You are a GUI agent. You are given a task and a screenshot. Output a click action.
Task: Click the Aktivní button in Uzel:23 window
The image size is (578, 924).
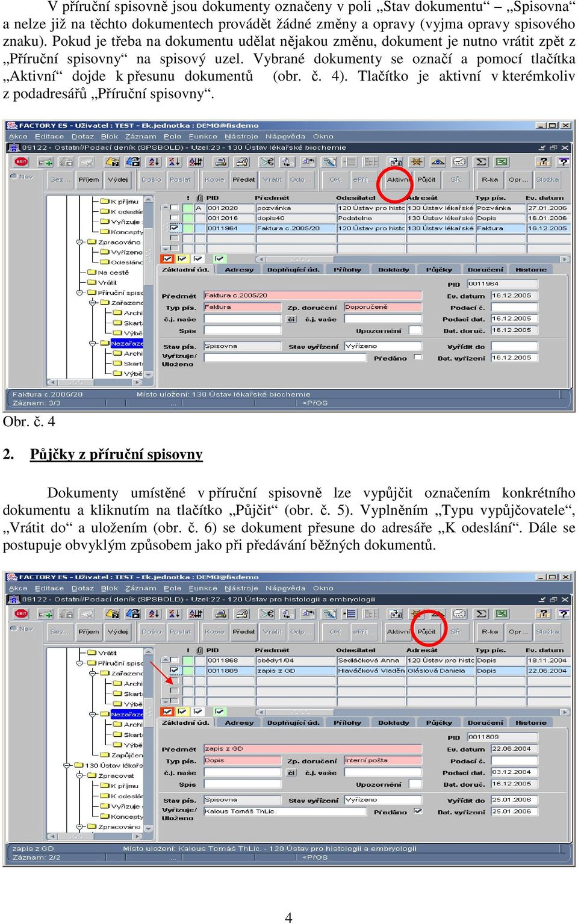[x=398, y=179]
